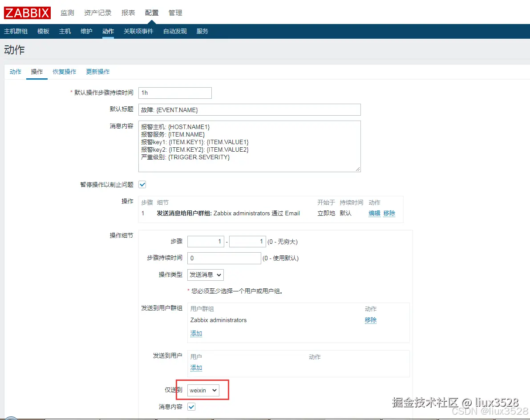Open the 操作类型 发送消息 dropdown
Viewport: 530px width, 420px height.
click(206, 275)
